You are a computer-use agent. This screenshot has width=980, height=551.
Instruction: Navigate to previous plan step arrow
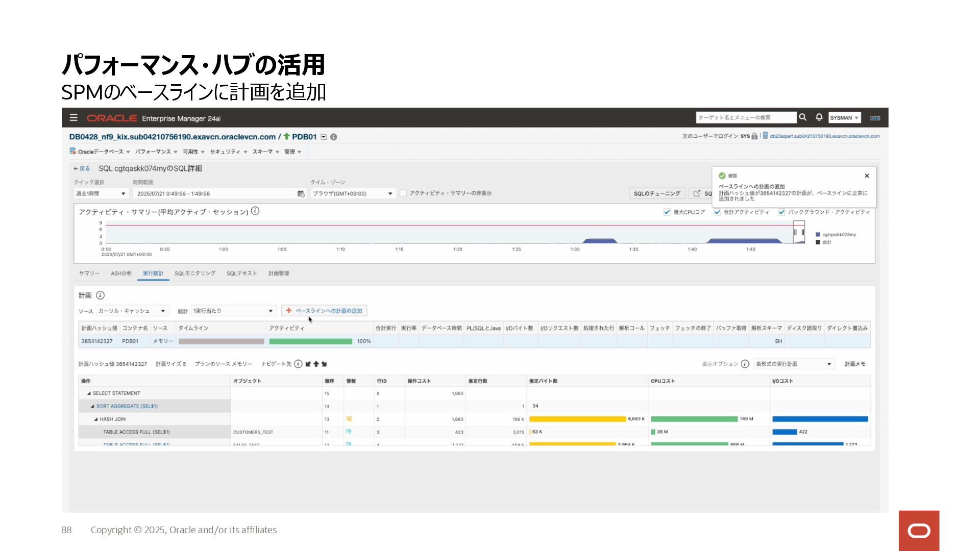pos(308,364)
